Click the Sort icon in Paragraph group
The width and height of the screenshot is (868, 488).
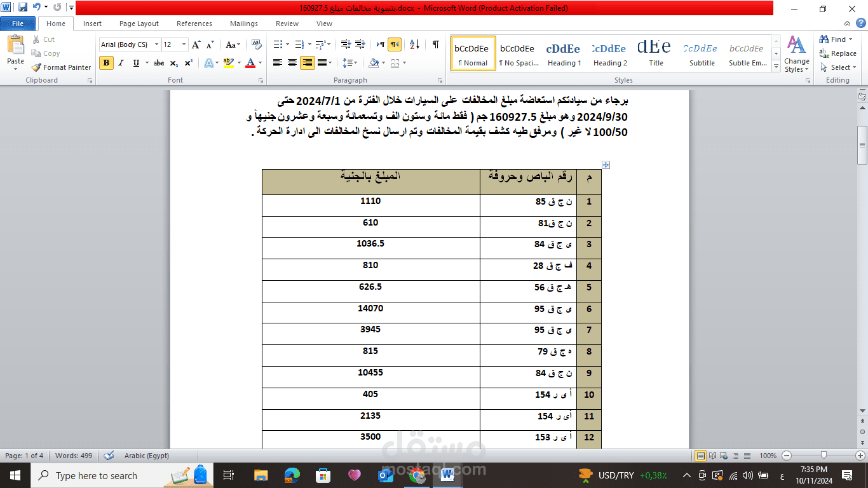[414, 45]
